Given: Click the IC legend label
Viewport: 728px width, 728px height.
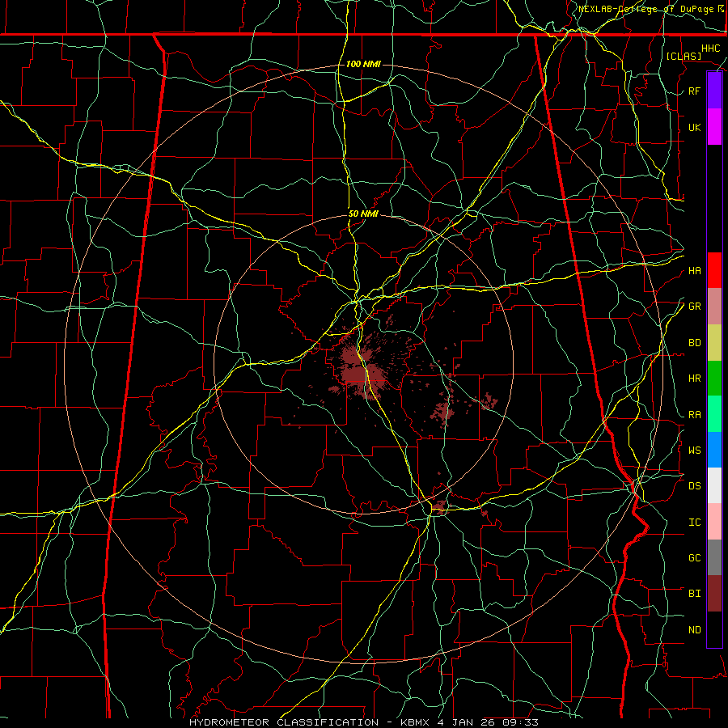Looking at the screenshot, I should coord(694,523).
